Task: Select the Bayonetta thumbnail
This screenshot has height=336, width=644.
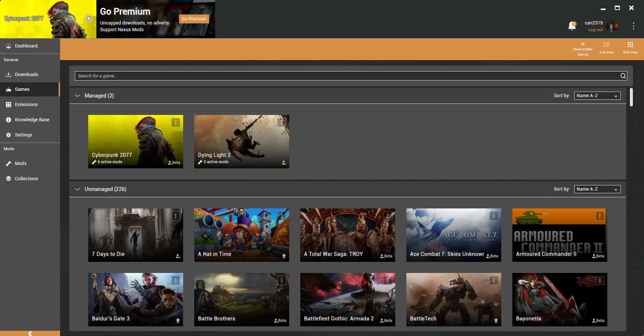Action: (560, 300)
